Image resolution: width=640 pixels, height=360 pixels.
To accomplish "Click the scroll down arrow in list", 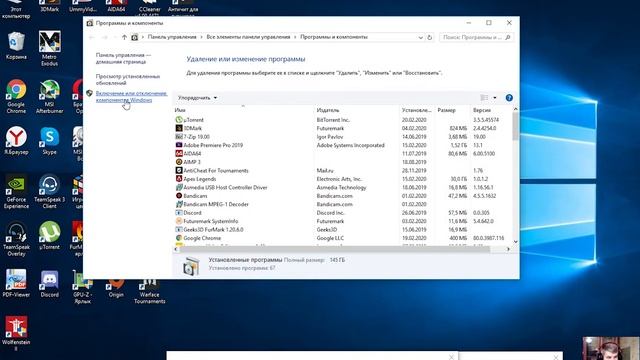I will (x=516, y=242).
